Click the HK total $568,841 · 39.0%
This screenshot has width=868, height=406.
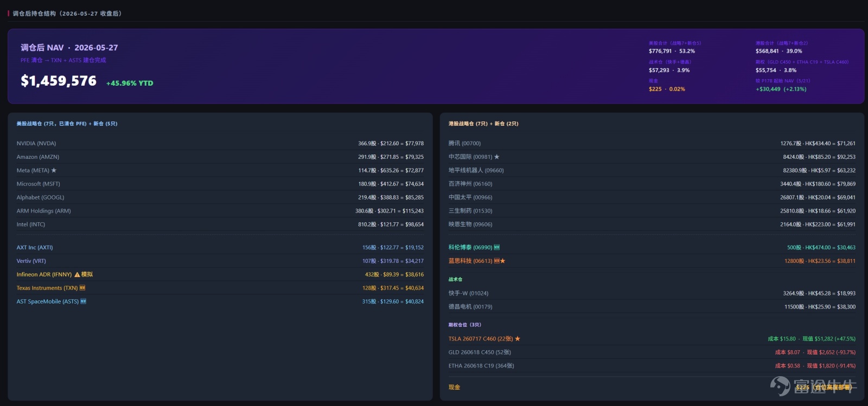click(x=778, y=51)
